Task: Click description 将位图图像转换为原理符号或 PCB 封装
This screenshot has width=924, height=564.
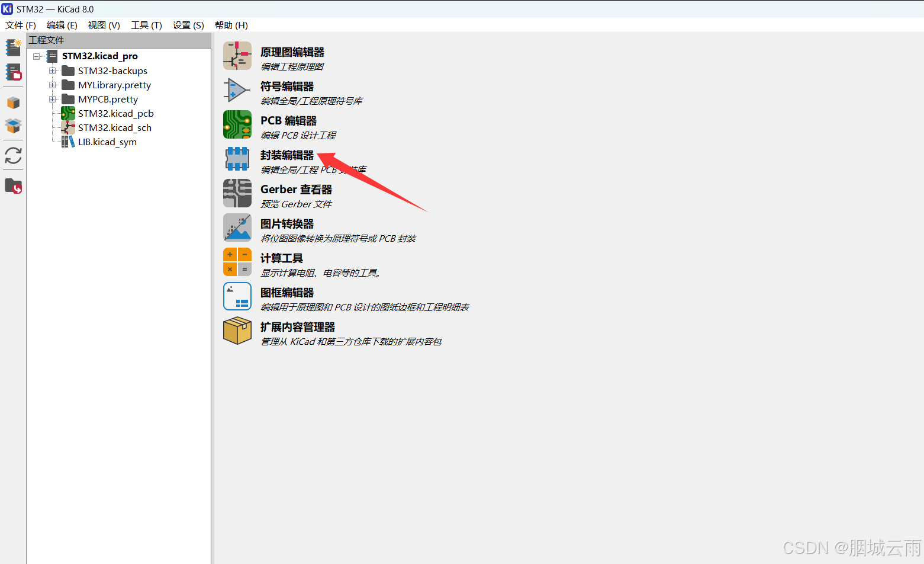Action: pos(339,238)
